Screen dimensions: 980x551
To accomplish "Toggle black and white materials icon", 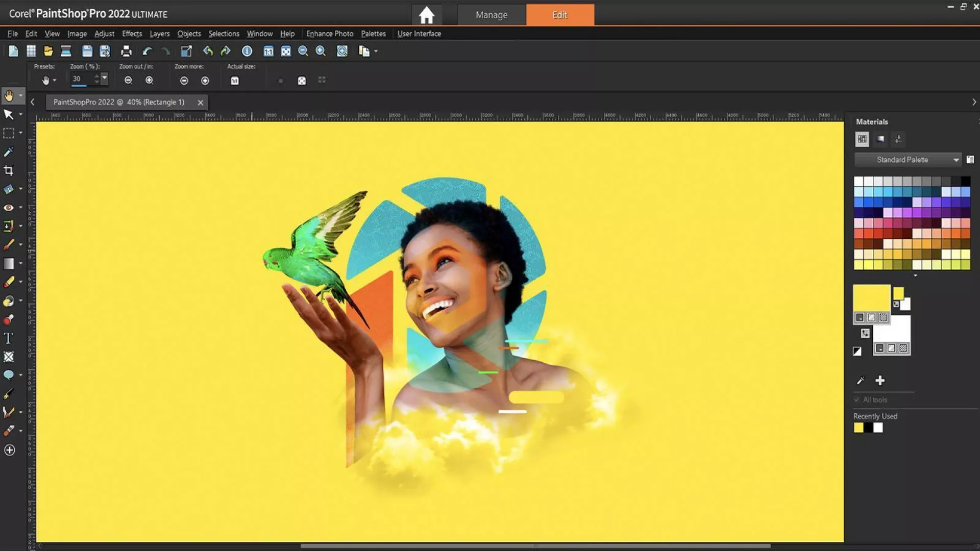I will [x=857, y=351].
